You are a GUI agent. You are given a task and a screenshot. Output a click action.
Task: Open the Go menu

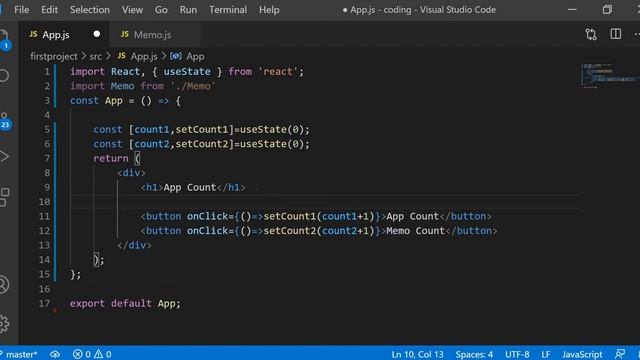161,10
